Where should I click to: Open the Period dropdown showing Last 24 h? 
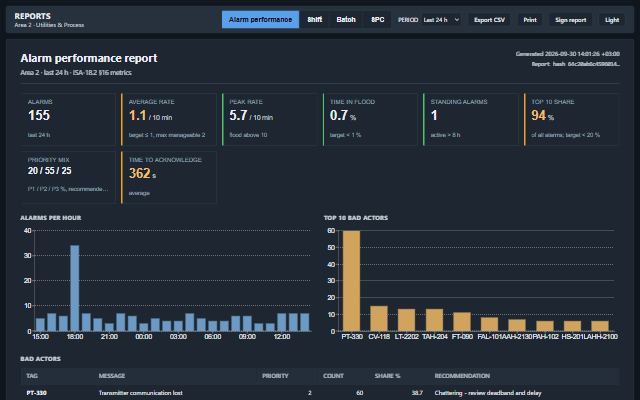tap(441, 20)
